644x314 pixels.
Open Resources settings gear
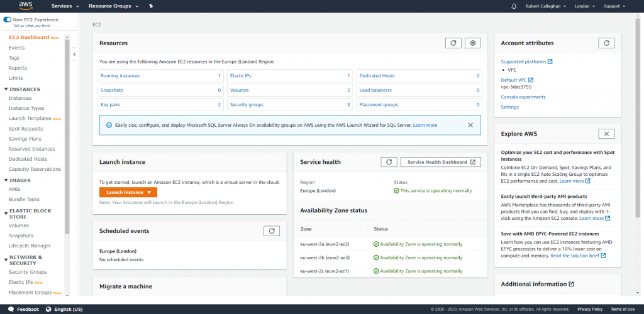[473, 43]
